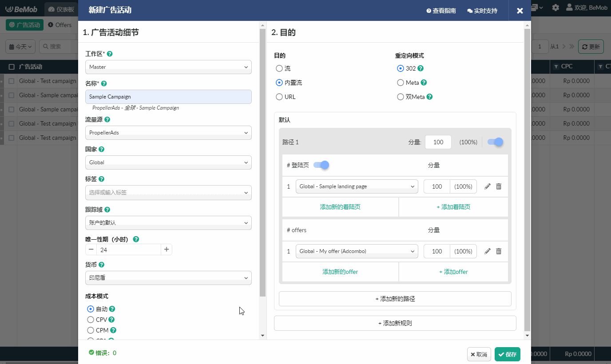
Task: Select CPM cost mode
Action: click(91, 330)
